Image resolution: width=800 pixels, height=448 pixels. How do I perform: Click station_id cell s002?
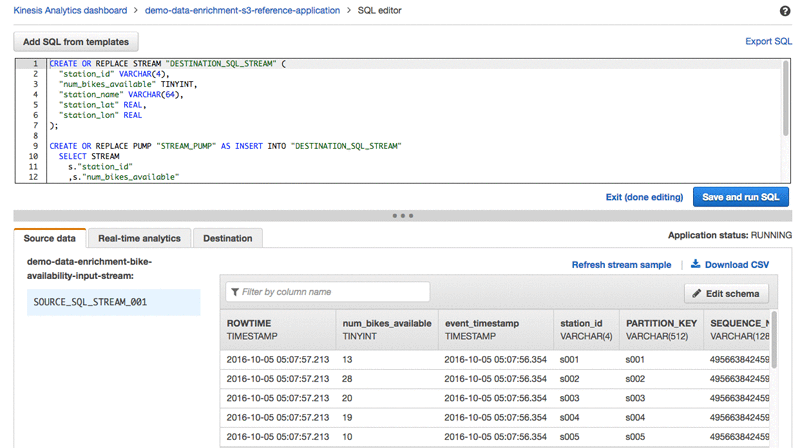point(569,379)
